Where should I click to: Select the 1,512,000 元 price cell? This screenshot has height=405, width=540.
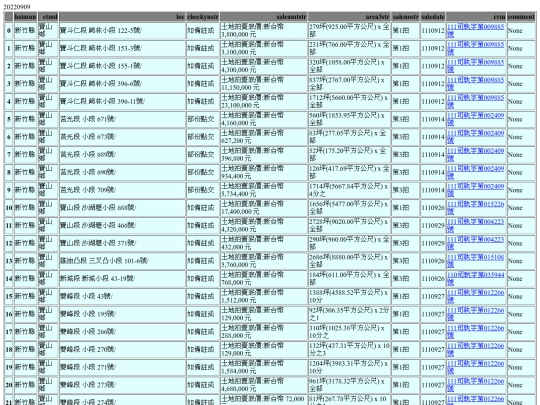pyautogui.click(x=263, y=296)
